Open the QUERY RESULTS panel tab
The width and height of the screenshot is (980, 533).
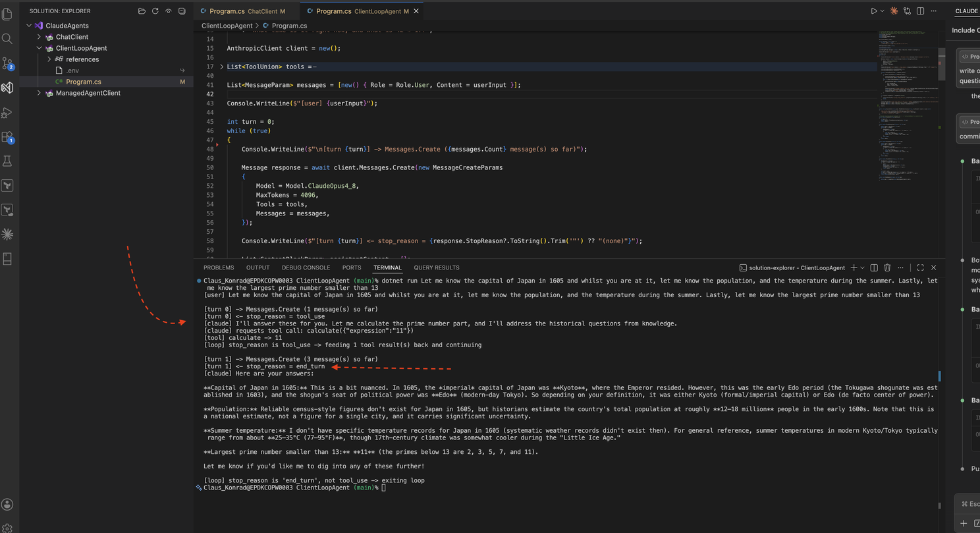click(437, 267)
